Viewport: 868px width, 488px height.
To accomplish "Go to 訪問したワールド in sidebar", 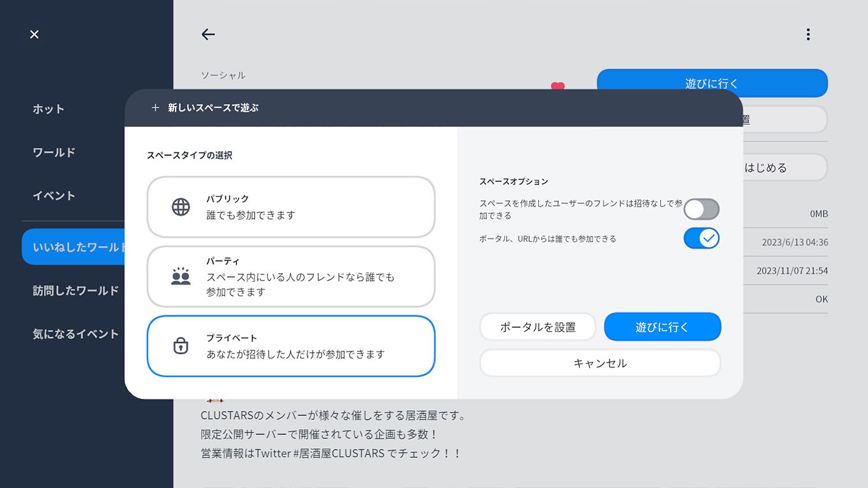I will pos(75,291).
